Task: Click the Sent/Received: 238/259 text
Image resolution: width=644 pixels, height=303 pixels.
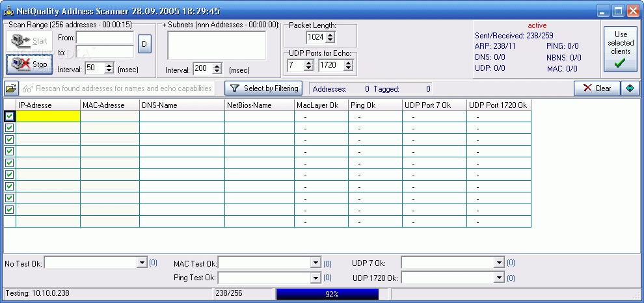Action: (513, 36)
